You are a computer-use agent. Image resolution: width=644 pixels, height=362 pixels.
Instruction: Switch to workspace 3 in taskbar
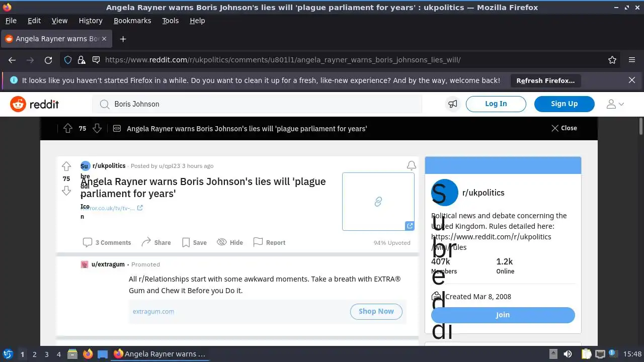point(46,354)
